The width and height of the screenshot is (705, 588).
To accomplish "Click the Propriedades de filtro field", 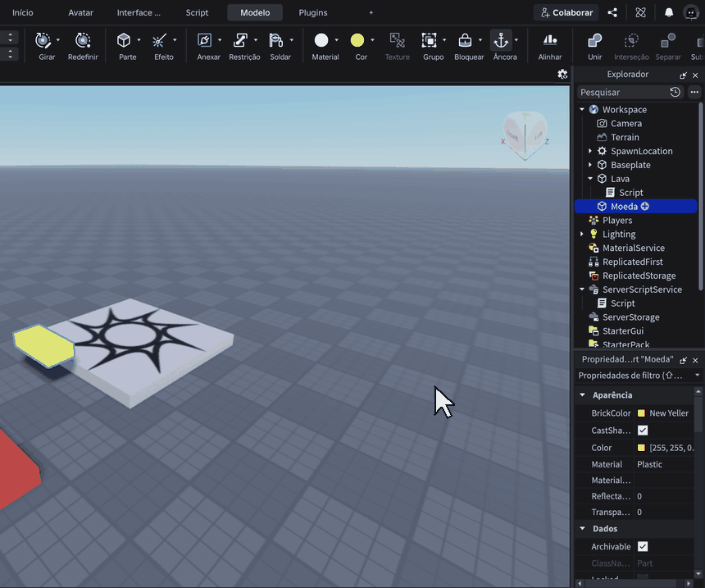I will 639,376.
